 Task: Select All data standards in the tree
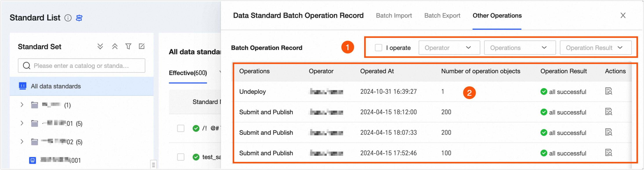point(81,86)
